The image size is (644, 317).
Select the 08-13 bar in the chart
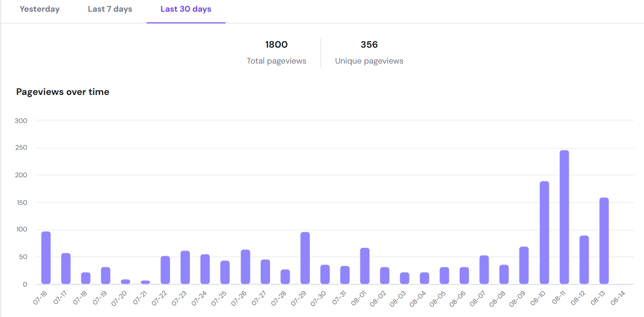pos(604,243)
